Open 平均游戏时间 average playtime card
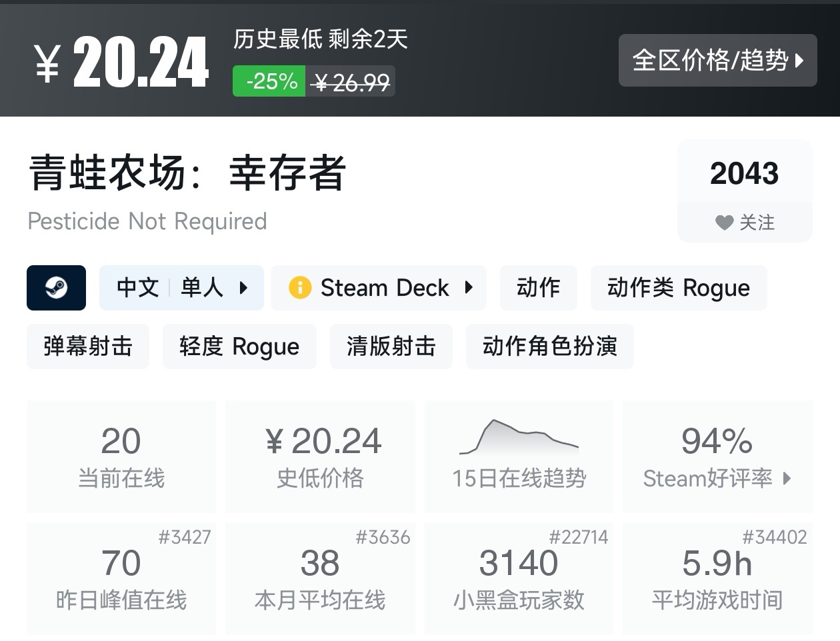840x641 pixels. coord(717,578)
